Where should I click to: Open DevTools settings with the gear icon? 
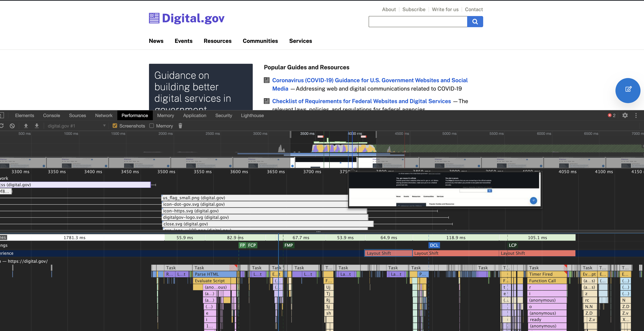point(625,115)
